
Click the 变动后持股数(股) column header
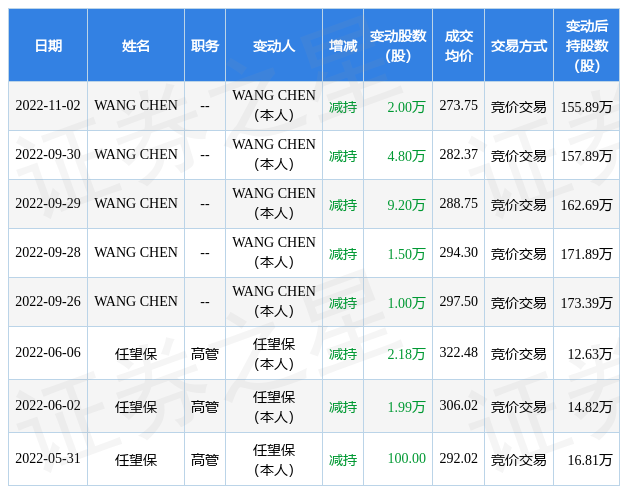[587, 46]
